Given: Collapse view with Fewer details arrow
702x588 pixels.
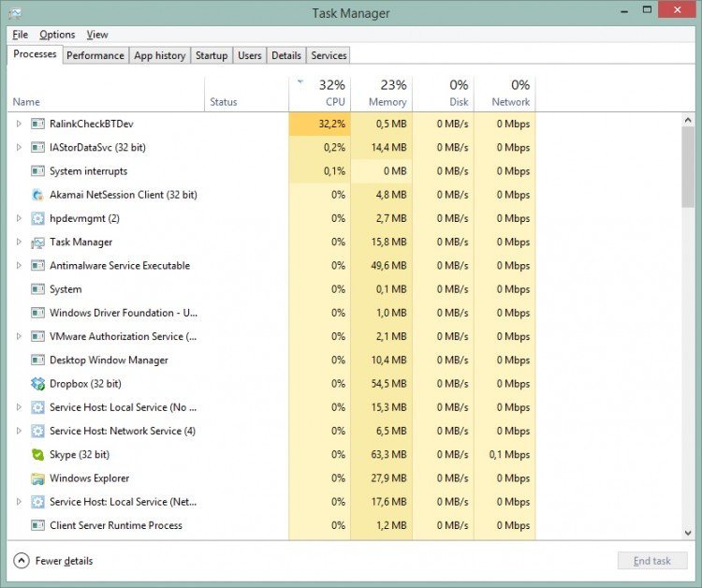Looking at the screenshot, I should coord(21,561).
